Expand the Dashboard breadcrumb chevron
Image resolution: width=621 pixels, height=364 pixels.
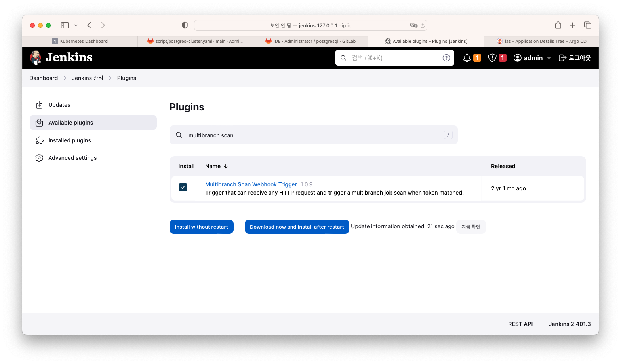(x=65, y=78)
